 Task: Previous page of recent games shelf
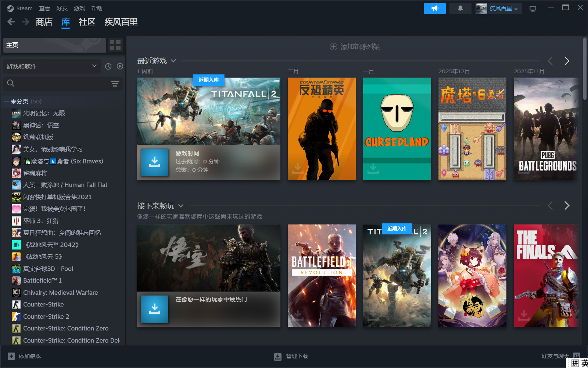click(550, 61)
